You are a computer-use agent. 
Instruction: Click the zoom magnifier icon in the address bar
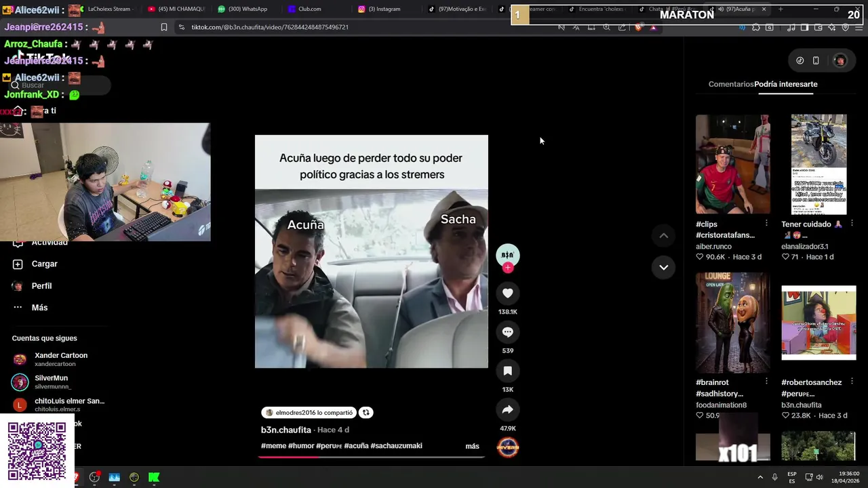[606, 27]
